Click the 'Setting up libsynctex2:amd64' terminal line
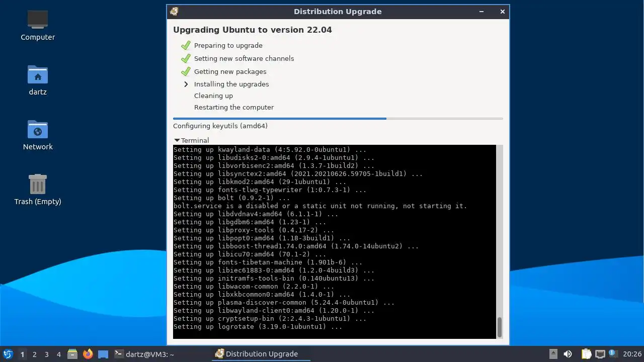The image size is (644, 362). click(x=298, y=174)
